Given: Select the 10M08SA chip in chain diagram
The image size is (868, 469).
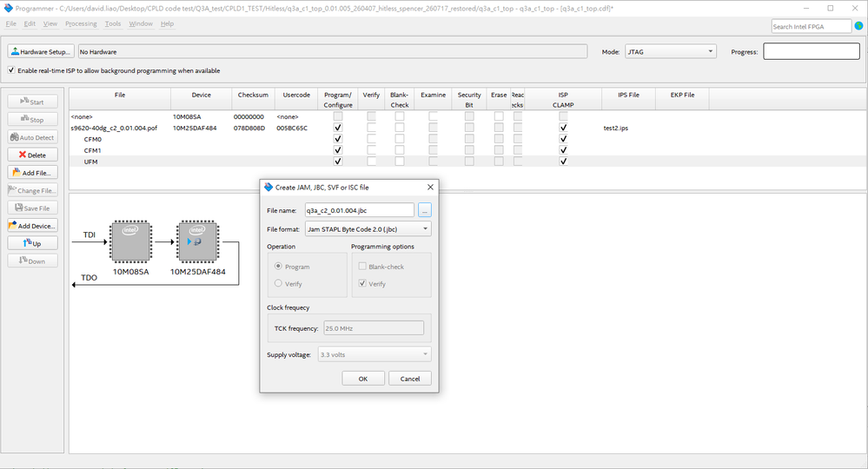Looking at the screenshot, I should coord(130,241).
